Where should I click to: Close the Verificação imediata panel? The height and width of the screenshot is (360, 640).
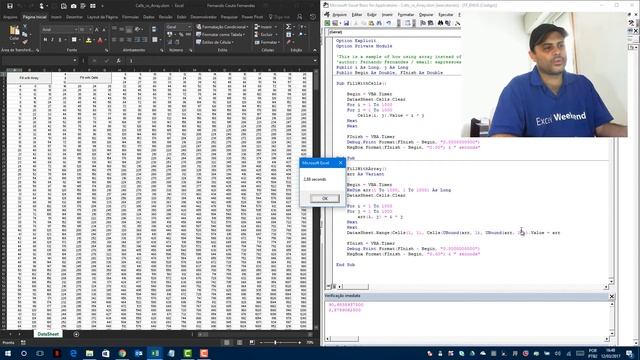(611, 296)
